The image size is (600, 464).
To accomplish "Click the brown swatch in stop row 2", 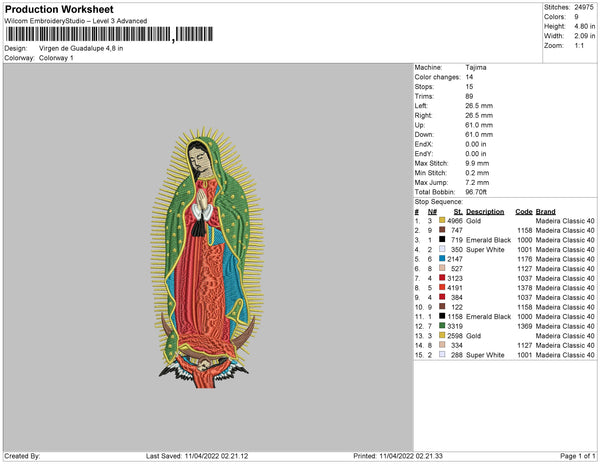I will [442, 230].
